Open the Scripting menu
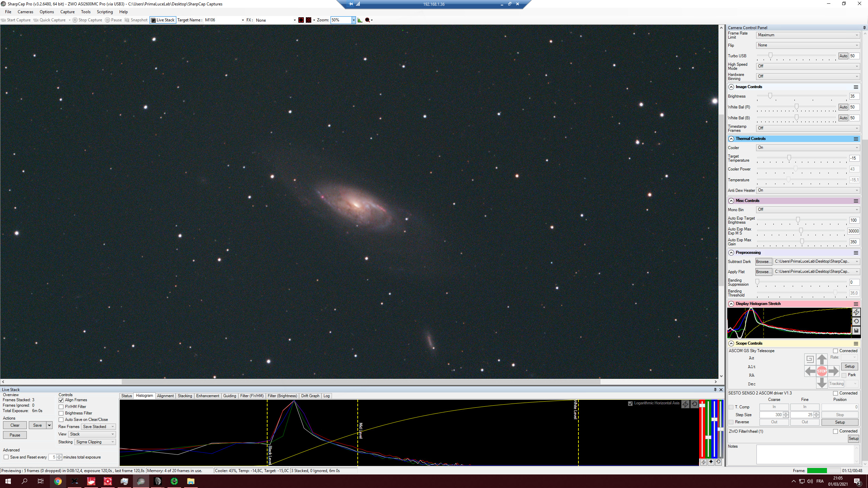The height and width of the screenshot is (488, 868). coord(105,12)
